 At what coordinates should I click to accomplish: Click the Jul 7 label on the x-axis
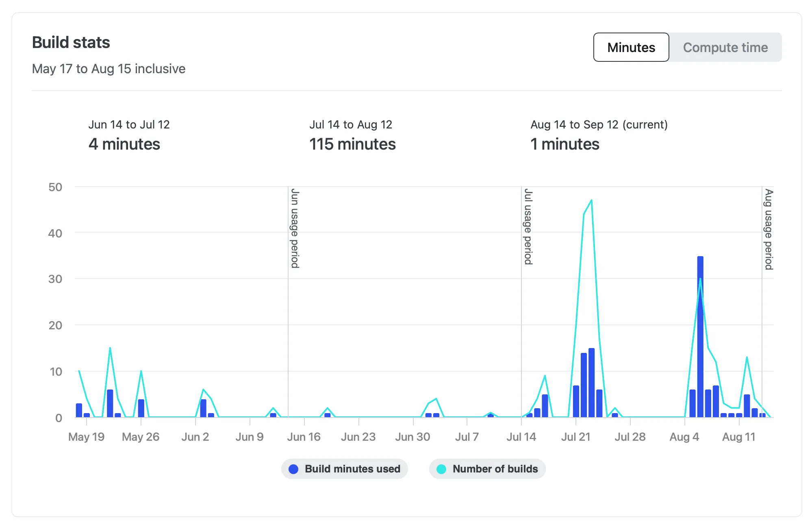click(467, 436)
